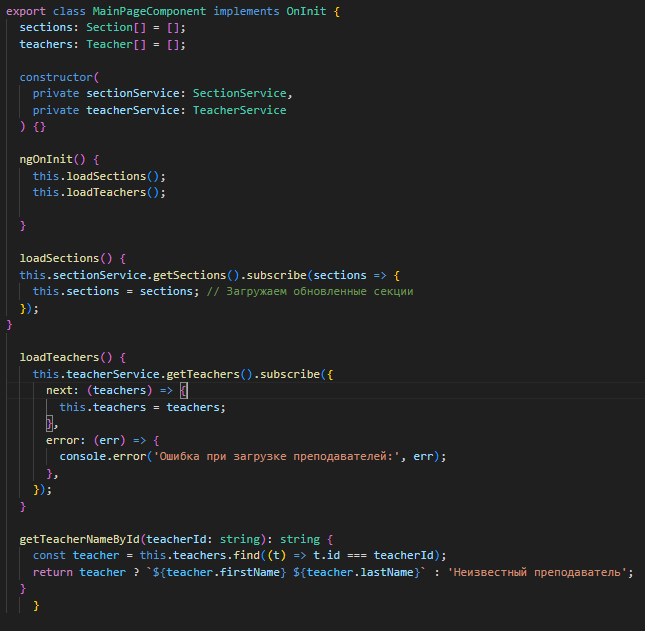The image size is (645, 631).
Task: Click the 'error:' callback key
Action: tap(65, 440)
